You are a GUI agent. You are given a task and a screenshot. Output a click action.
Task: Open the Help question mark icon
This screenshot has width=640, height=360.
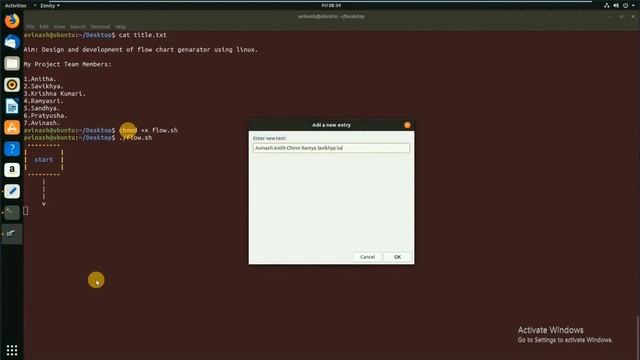click(12, 149)
